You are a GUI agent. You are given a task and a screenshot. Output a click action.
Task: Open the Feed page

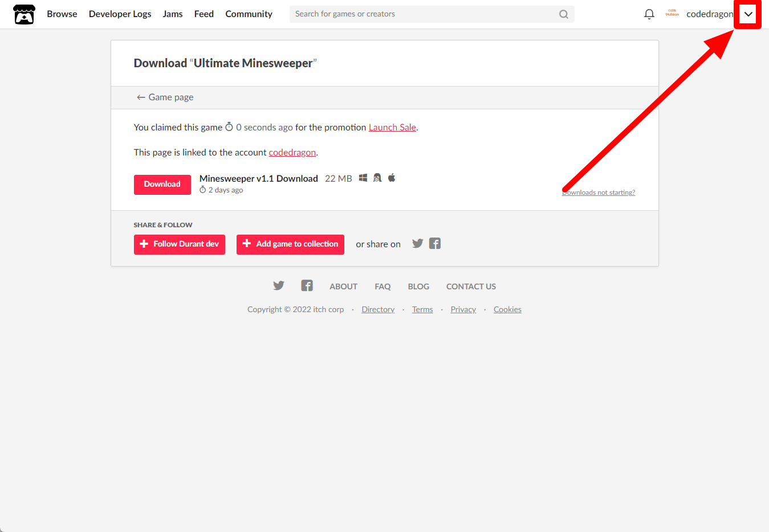[204, 14]
